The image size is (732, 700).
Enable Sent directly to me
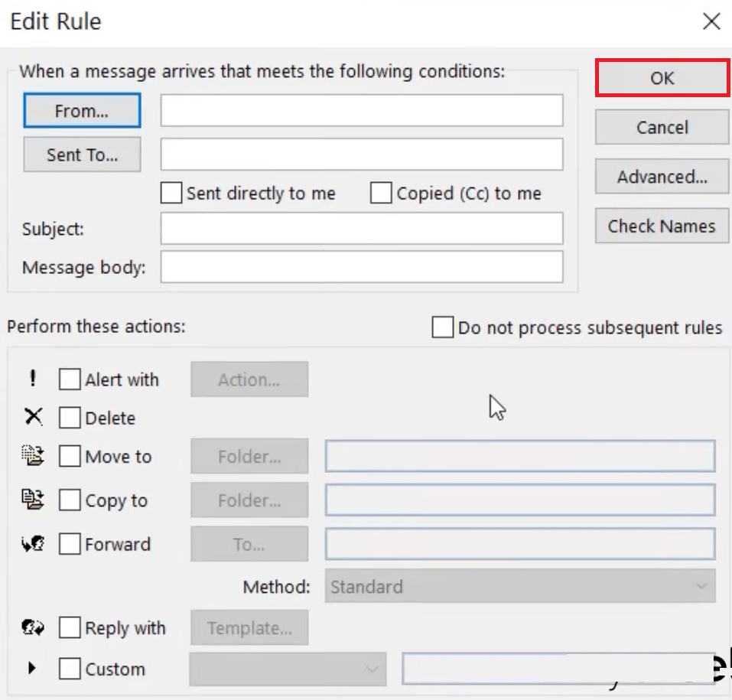coord(171,193)
